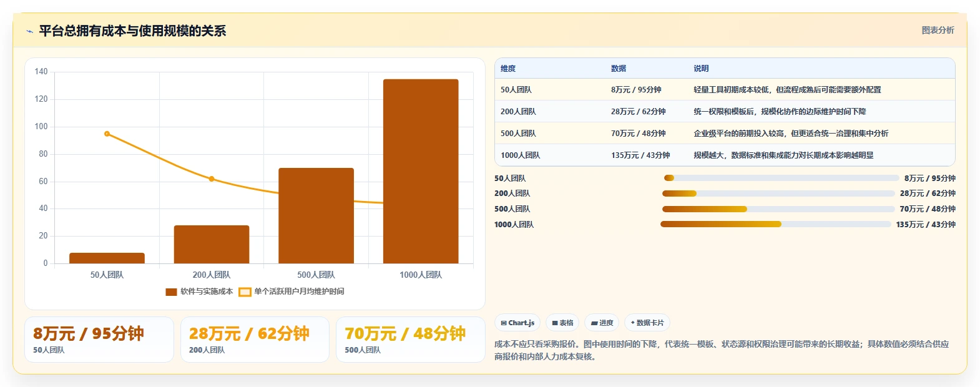
Task: Click the 500人团队 progress bar
Action: pyautogui.click(x=778, y=209)
